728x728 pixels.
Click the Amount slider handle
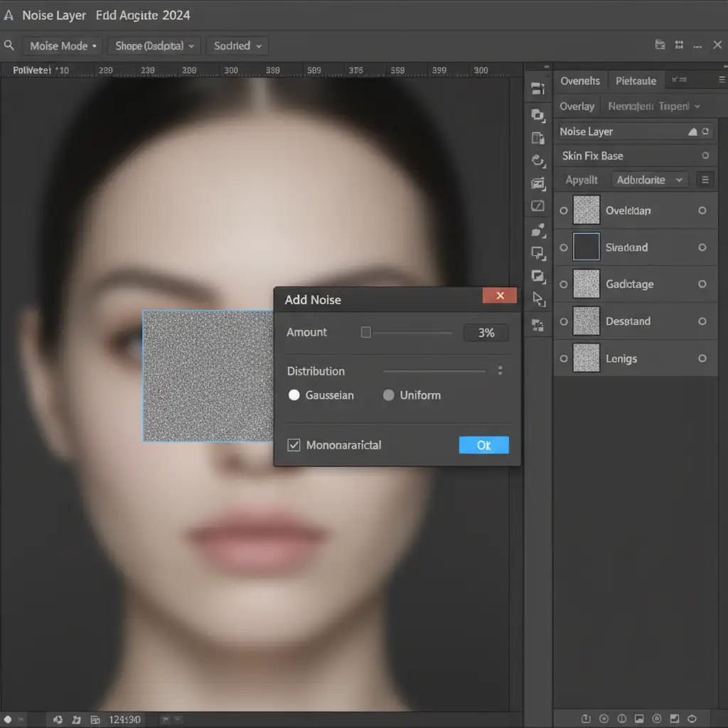[365, 332]
